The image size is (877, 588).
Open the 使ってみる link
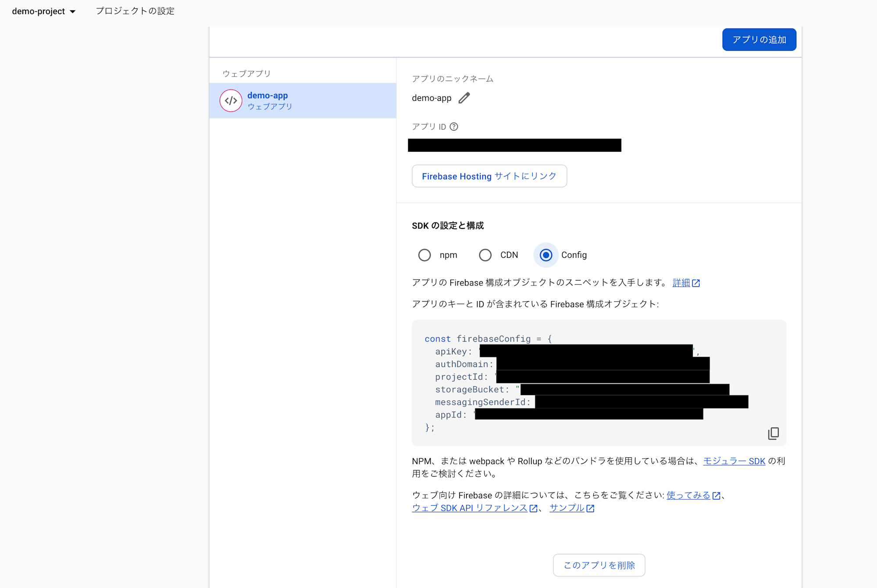[x=688, y=495]
